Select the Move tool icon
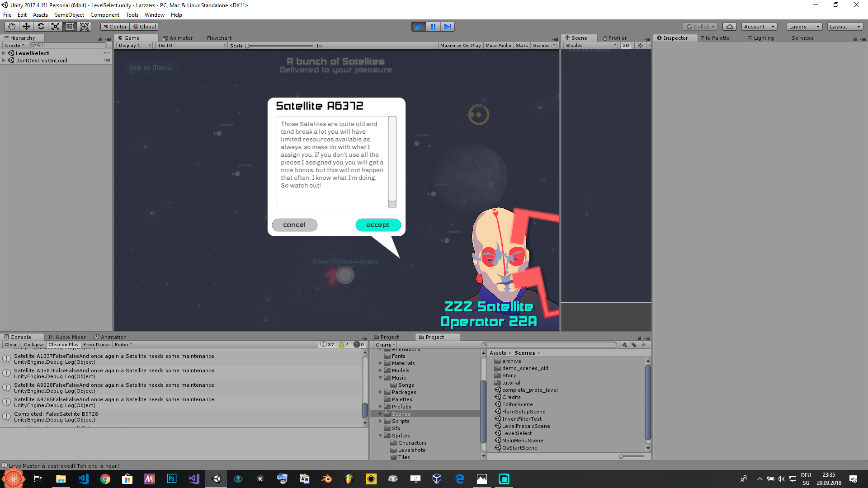868x488 pixels. pos(26,27)
